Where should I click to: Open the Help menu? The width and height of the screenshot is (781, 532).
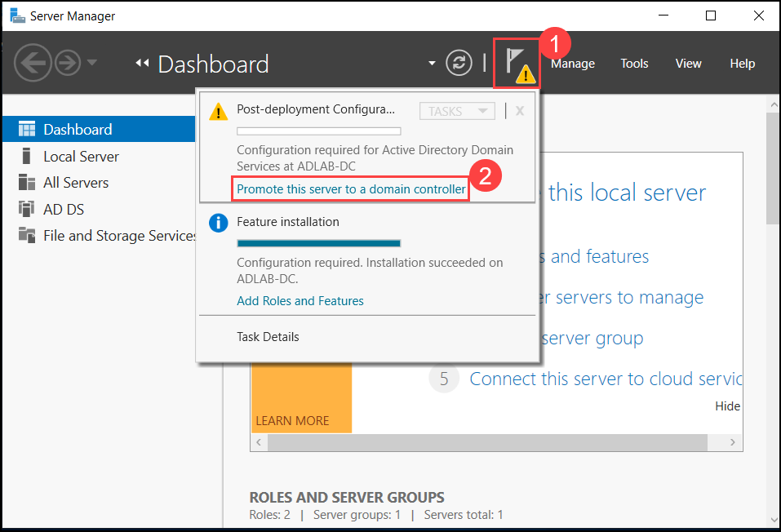click(x=742, y=64)
